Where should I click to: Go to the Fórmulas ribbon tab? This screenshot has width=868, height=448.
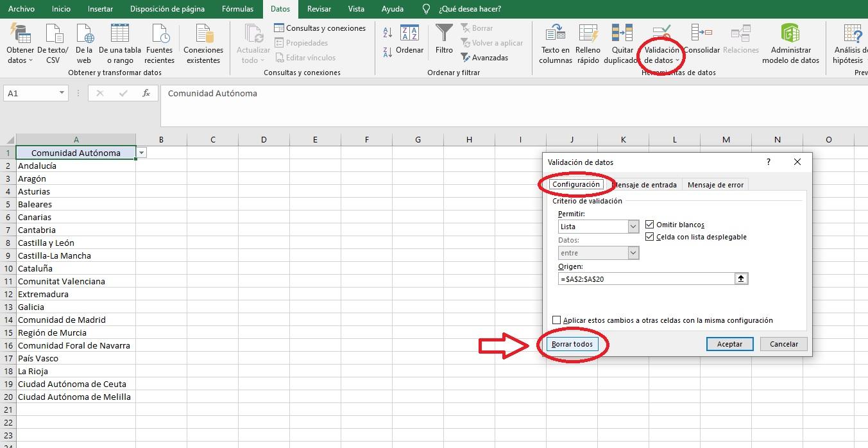[x=237, y=9]
